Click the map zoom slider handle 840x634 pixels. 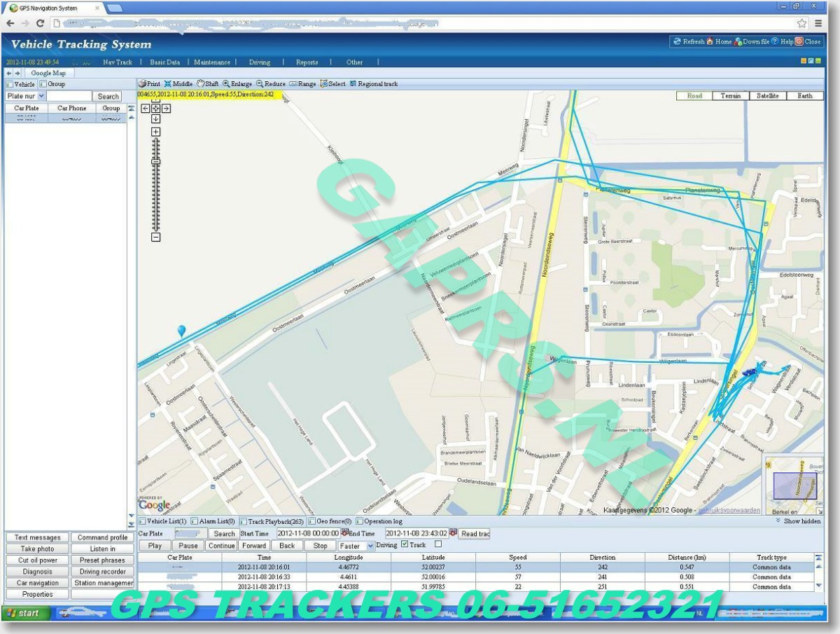coord(155,162)
